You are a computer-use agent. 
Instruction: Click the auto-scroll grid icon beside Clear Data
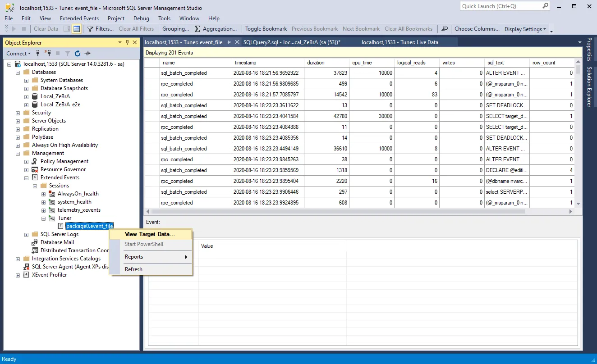(x=67, y=29)
